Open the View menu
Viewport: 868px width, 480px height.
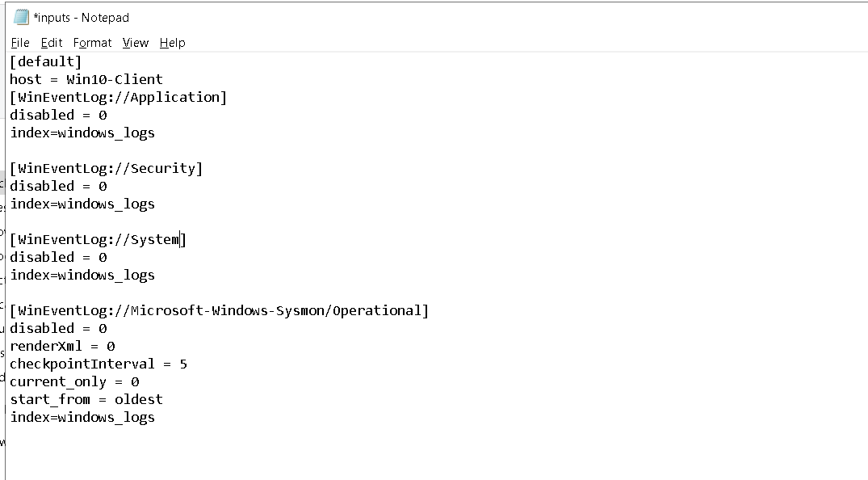(x=136, y=43)
